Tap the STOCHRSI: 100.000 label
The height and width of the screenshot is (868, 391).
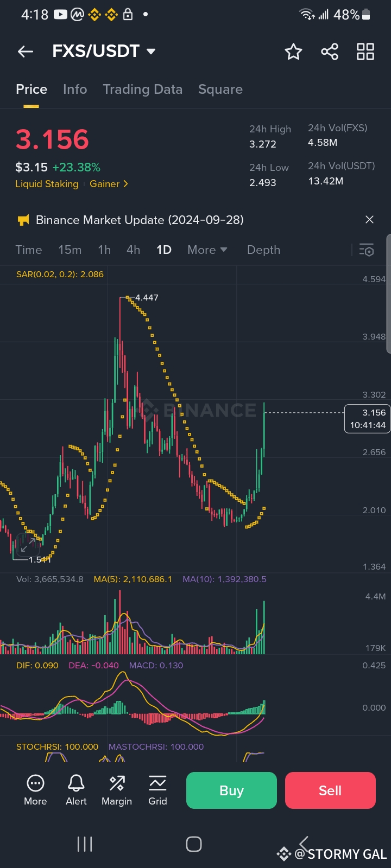tap(58, 747)
